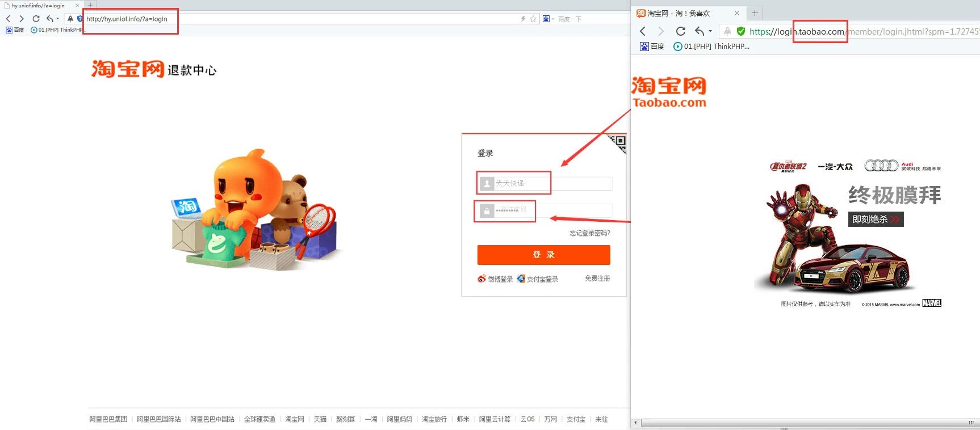Expand search engine dropdown in left browser
The height and width of the screenshot is (430, 980).
(x=552, y=19)
